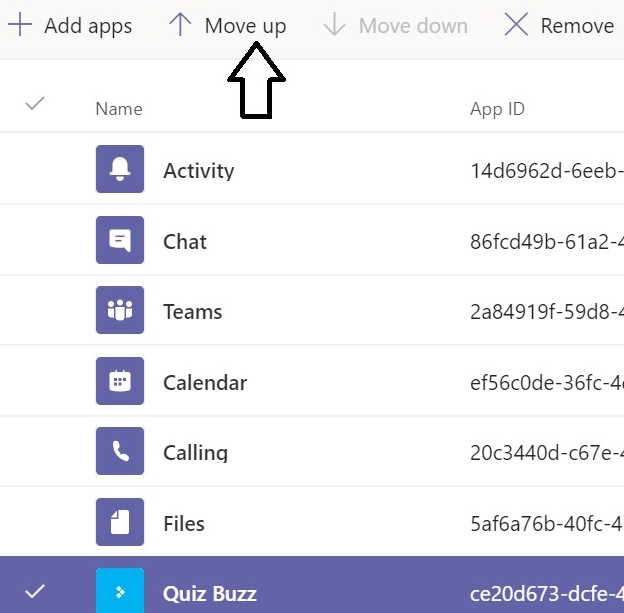Click the Remove X icon
Image resolution: width=624 pixels, height=613 pixels.
point(516,25)
